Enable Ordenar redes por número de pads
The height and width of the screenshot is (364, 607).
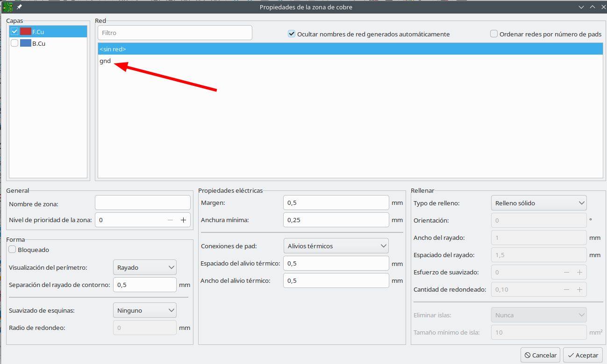pos(494,34)
